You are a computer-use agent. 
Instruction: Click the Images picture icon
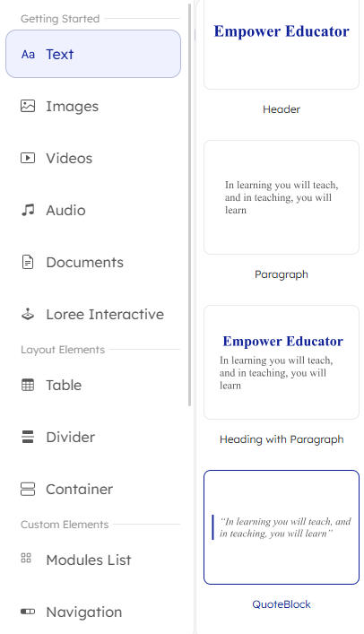coord(28,106)
